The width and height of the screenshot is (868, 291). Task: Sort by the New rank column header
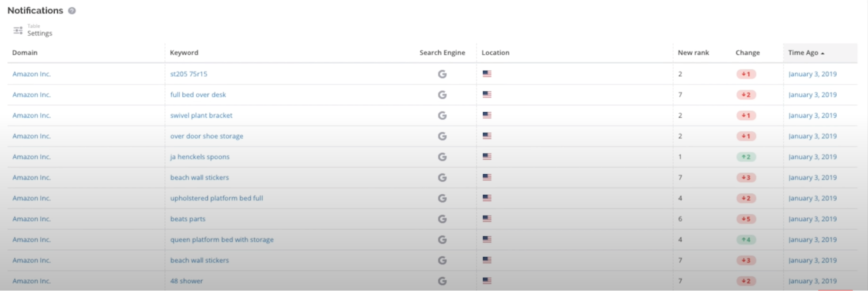point(693,52)
